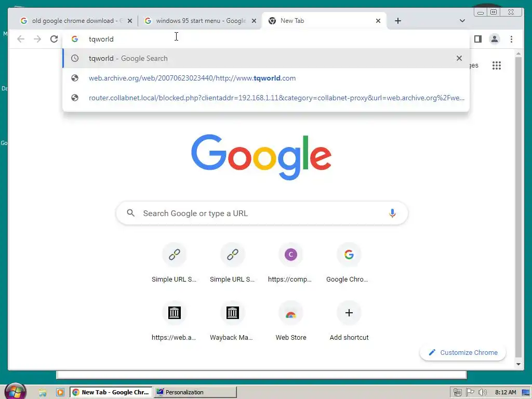Open the side panel icon
Image resolution: width=532 pixels, height=399 pixels.
[x=478, y=39]
